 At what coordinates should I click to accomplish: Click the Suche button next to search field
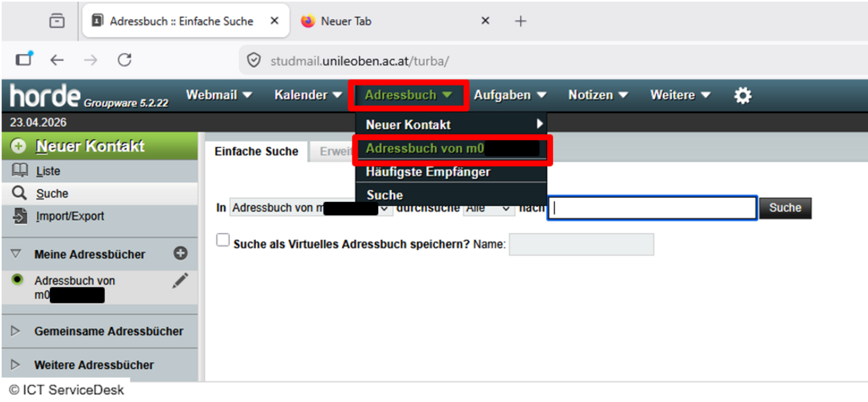point(785,208)
